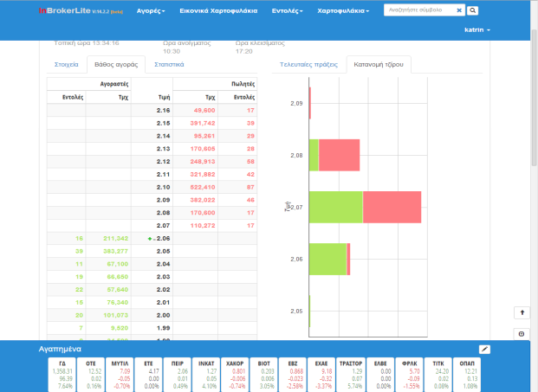538x392 pixels.
Task: Click the InBrokerLite logo
Action: (67, 11)
